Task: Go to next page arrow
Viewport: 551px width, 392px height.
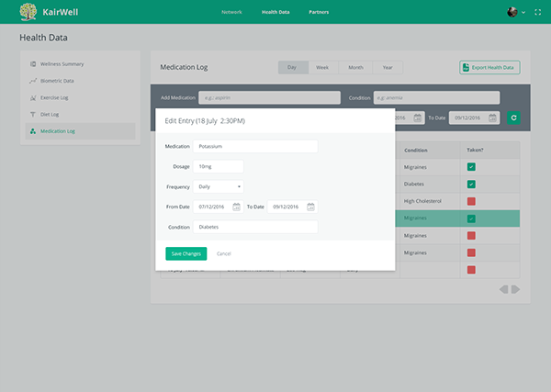Action: (515, 289)
